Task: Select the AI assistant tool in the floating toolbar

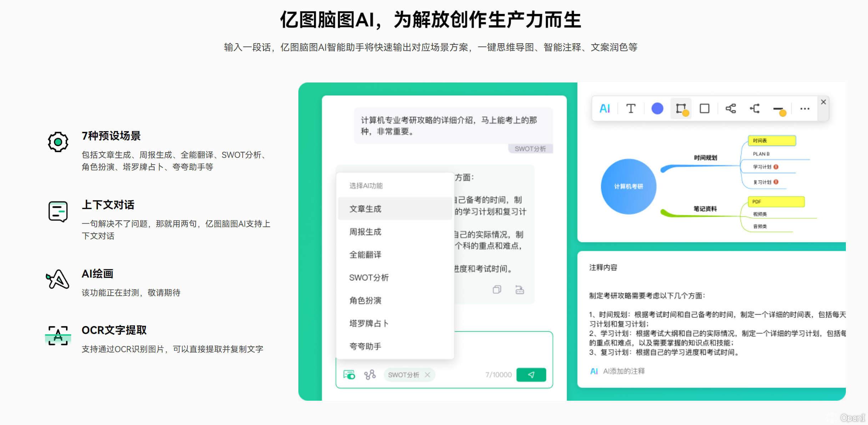Action: click(x=605, y=108)
